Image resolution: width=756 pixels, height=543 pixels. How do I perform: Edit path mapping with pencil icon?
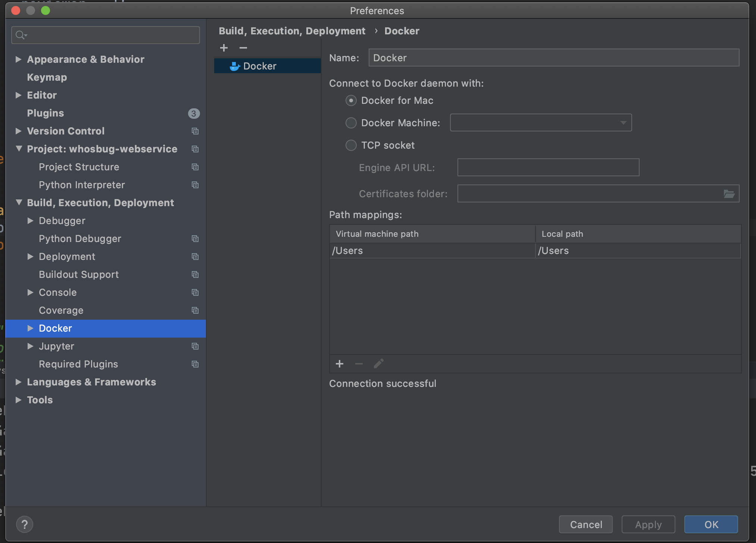pos(378,364)
